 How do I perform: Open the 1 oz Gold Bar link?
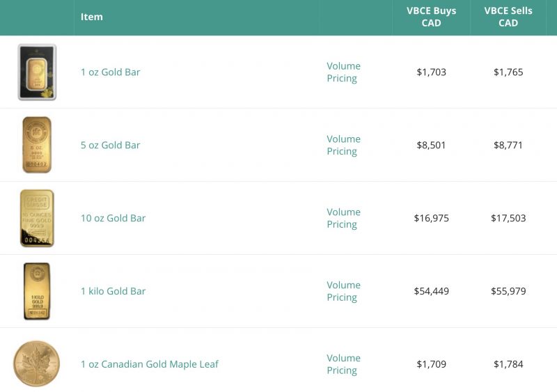click(111, 72)
